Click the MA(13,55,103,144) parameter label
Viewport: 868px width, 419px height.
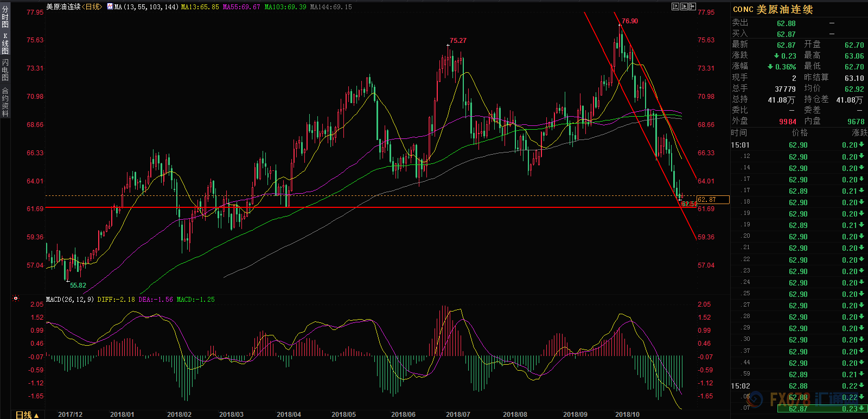(x=146, y=7)
